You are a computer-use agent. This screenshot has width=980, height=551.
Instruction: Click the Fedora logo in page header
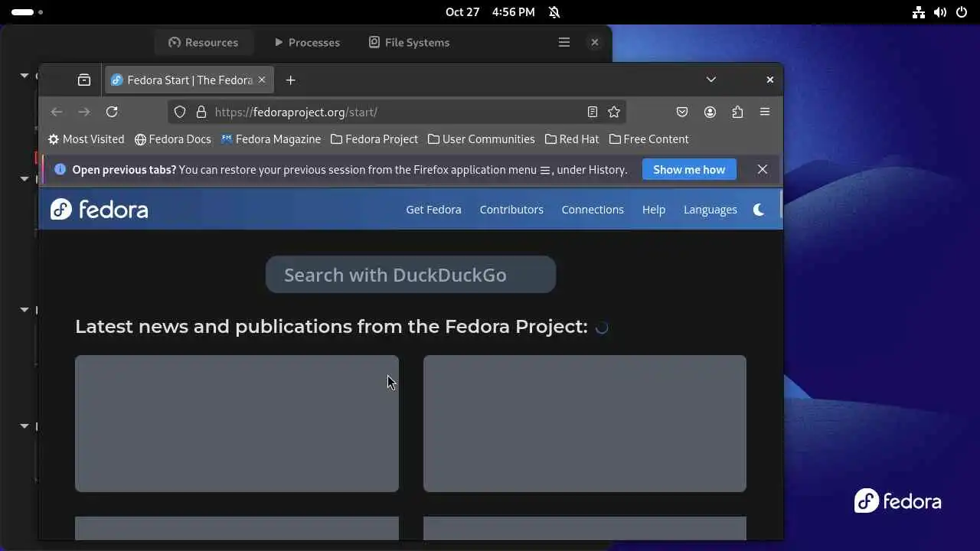(99, 209)
